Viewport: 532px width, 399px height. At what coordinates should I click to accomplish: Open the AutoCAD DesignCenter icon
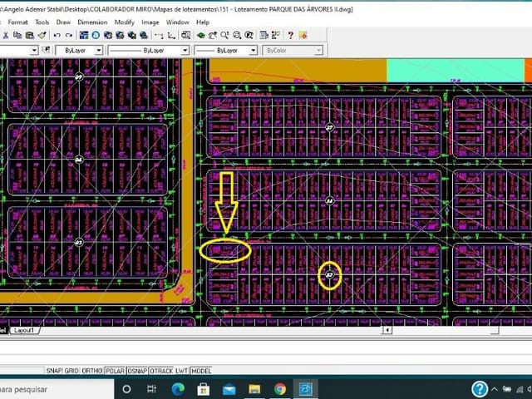[x=264, y=35]
